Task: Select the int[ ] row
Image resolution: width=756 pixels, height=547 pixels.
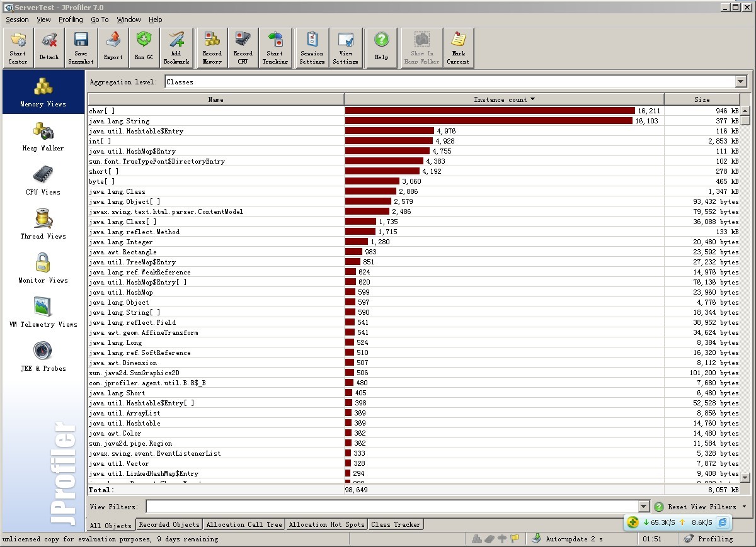Action: pyautogui.click(x=414, y=141)
